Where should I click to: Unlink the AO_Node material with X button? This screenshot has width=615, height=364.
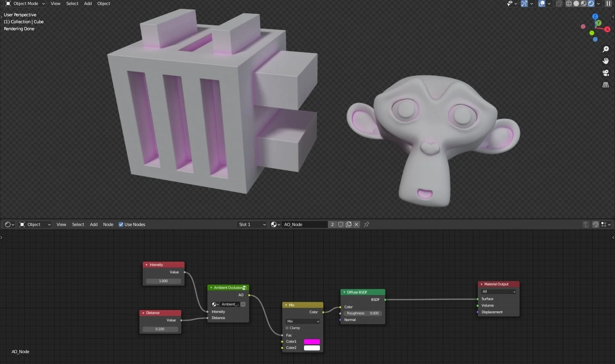[356, 224]
